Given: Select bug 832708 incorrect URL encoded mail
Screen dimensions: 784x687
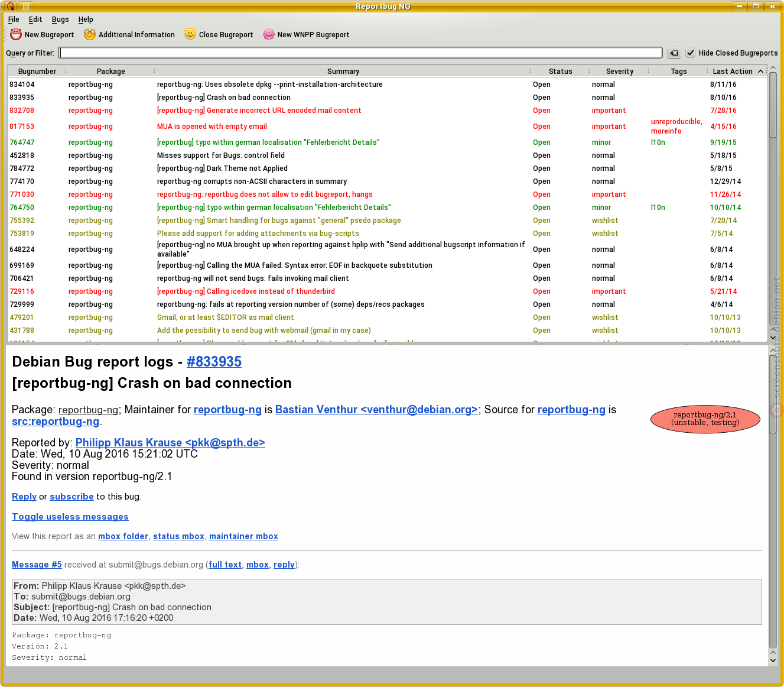Looking at the screenshot, I should pyautogui.click(x=387, y=111).
